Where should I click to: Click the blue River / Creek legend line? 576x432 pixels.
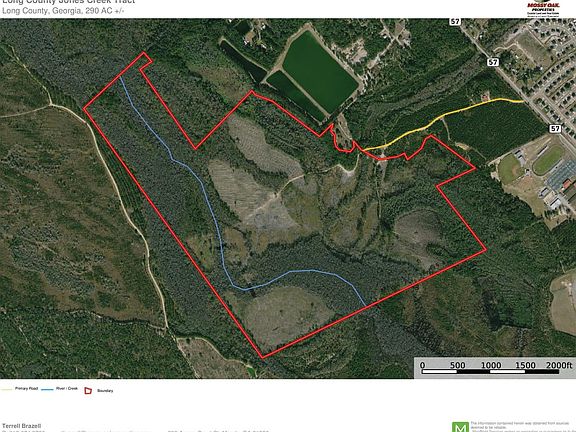click(x=47, y=389)
